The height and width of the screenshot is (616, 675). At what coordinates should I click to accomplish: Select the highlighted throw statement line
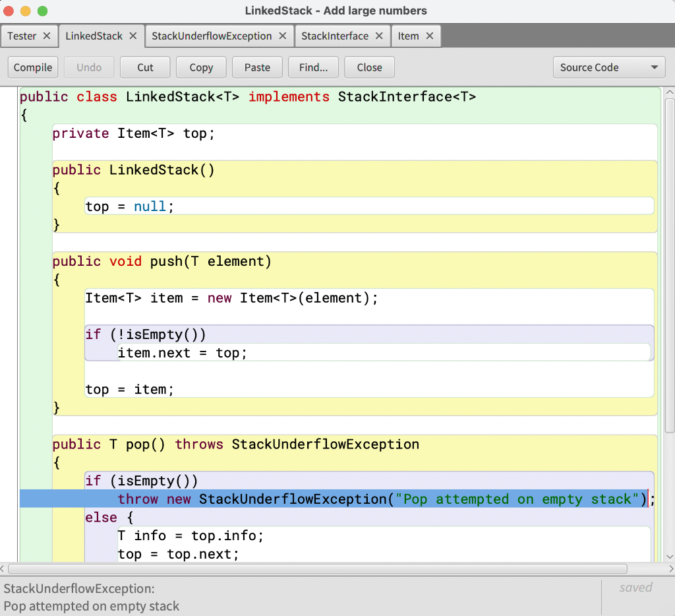pos(330,499)
